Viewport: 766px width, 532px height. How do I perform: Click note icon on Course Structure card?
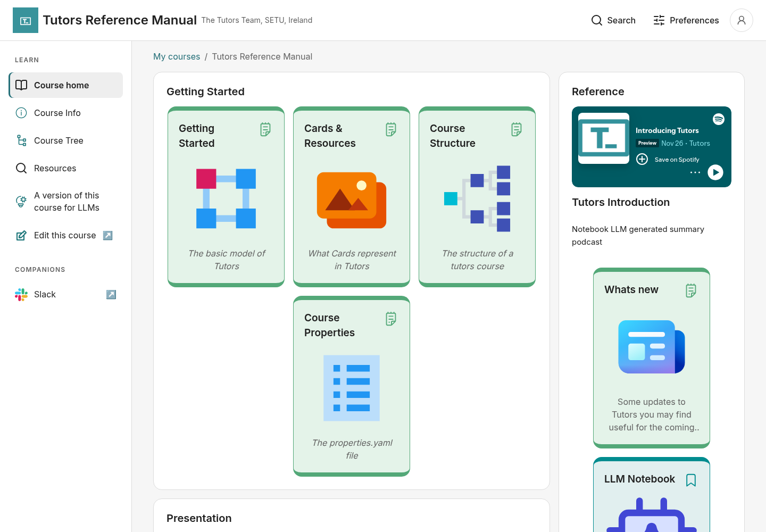point(517,129)
